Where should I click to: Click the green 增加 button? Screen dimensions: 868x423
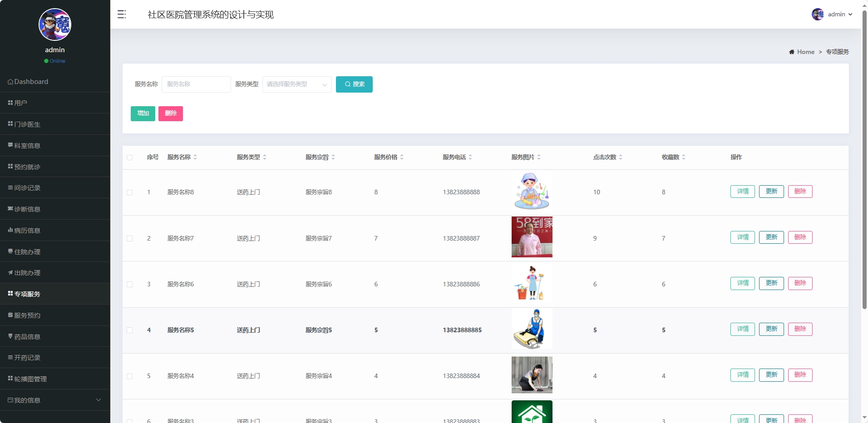click(x=143, y=113)
